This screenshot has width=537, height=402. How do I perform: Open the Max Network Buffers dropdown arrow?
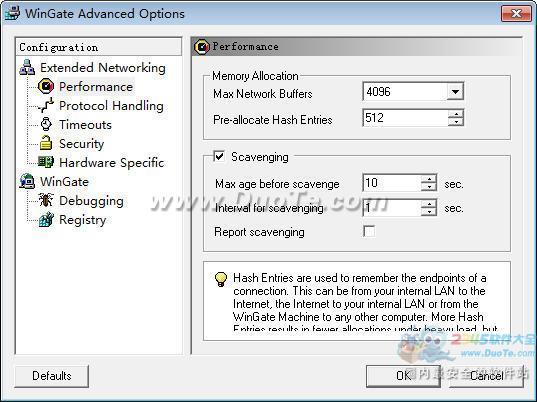(x=455, y=92)
